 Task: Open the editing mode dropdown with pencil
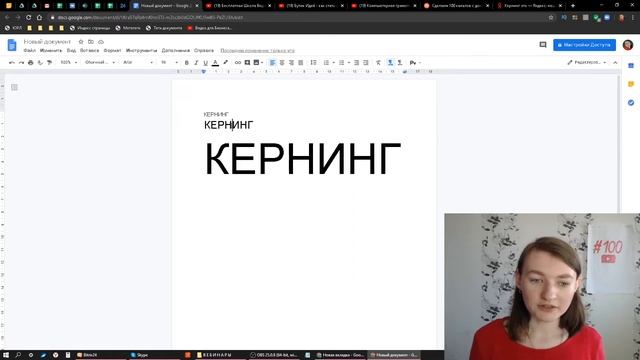587,62
